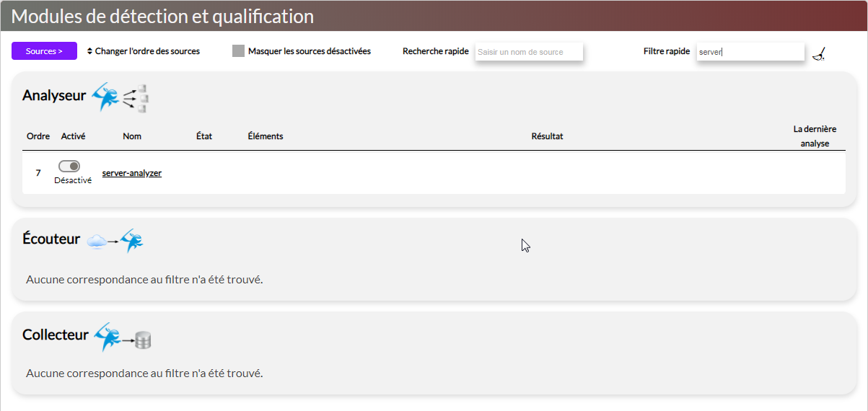The image size is (868, 411).
Task: Enable the server-analyzer toggle switch
Action: point(69,167)
